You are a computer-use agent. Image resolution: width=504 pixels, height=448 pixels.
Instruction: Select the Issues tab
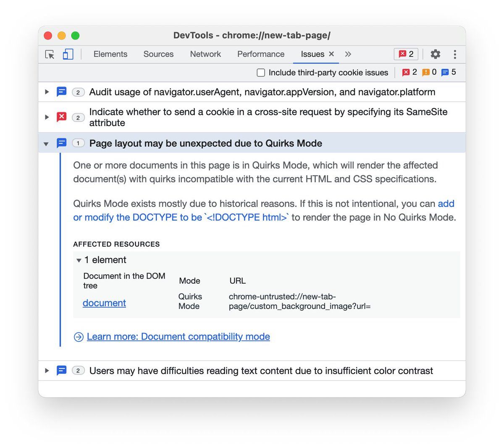[312, 54]
